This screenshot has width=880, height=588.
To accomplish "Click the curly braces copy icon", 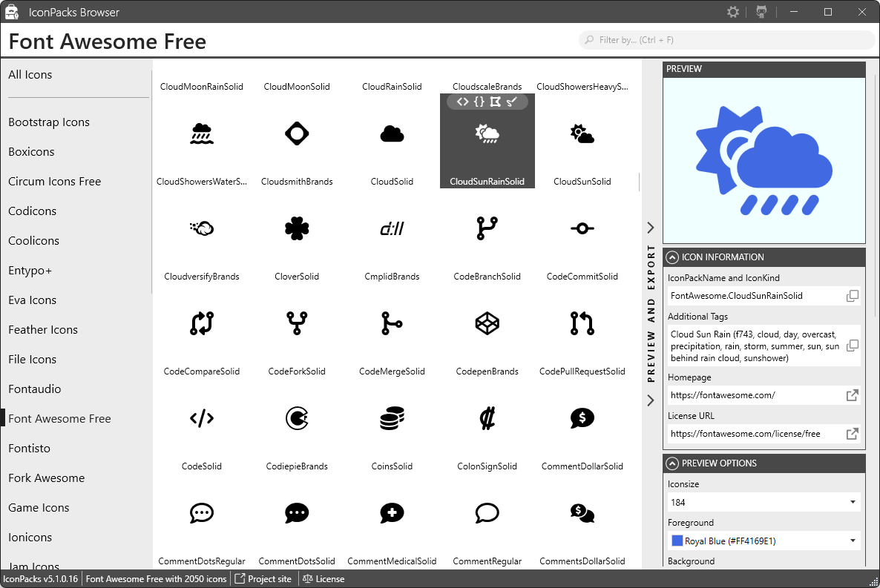I will click(x=479, y=102).
